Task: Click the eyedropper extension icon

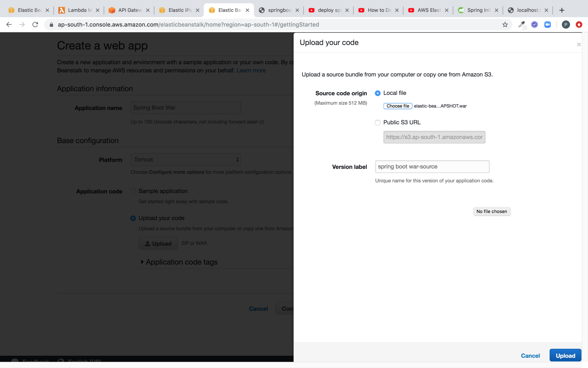Action: click(x=521, y=25)
